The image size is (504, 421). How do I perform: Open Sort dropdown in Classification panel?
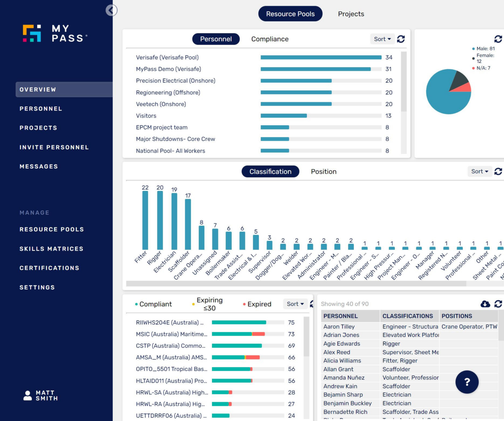[x=479, y=171]
